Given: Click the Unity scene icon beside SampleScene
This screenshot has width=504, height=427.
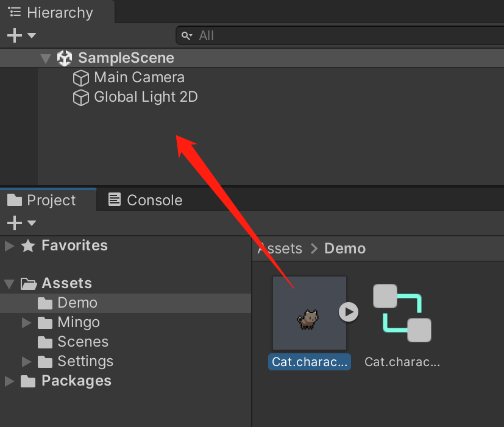Looking at the screenshot, I should (x=65, y=58).
